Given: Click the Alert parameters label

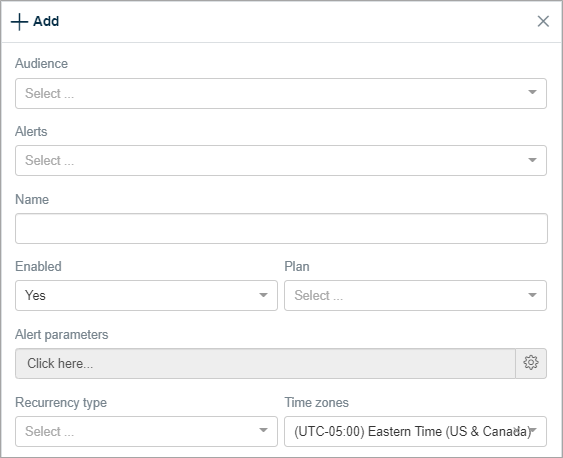Looking at the screenshot, I should coord(61,335).
